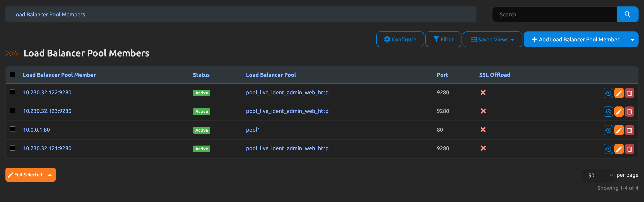644x202 pixels.
Task: Click orange edit pencil for 10.230.32.123:9280
Action: coord(619,112)
